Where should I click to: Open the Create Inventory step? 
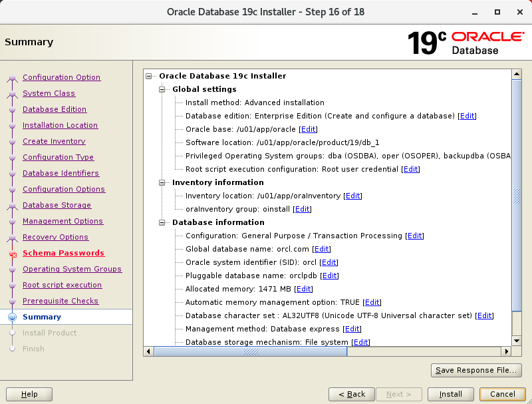point(54,141)
